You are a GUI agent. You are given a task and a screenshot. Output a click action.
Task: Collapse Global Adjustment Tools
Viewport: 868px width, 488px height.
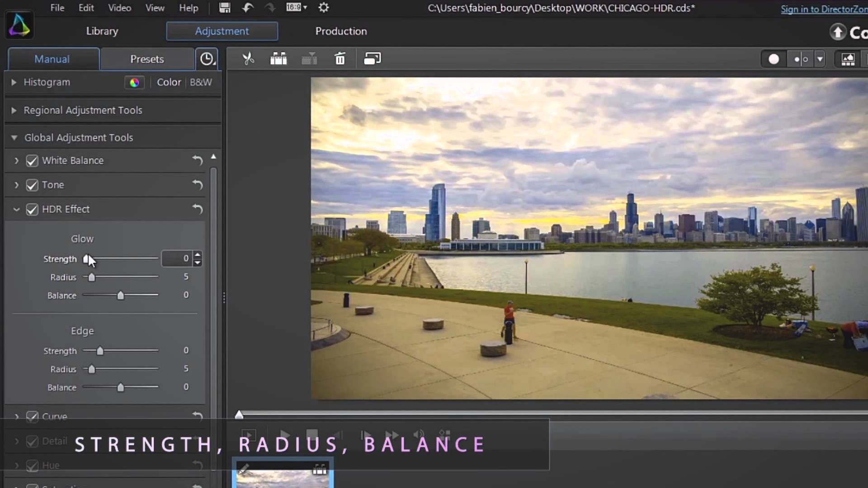14,137
